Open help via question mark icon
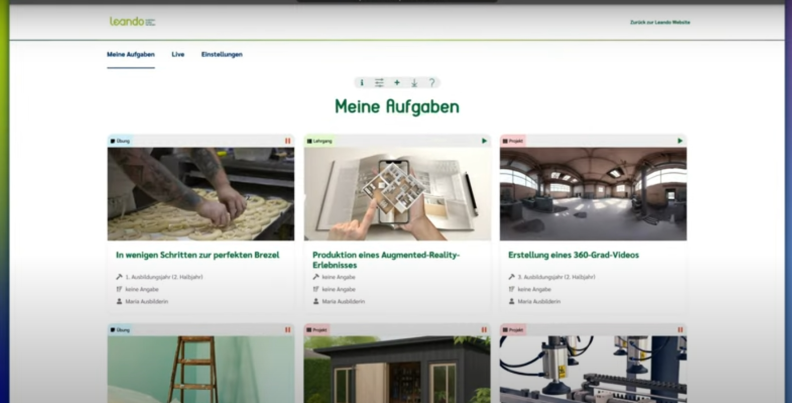 click(432, 83)
